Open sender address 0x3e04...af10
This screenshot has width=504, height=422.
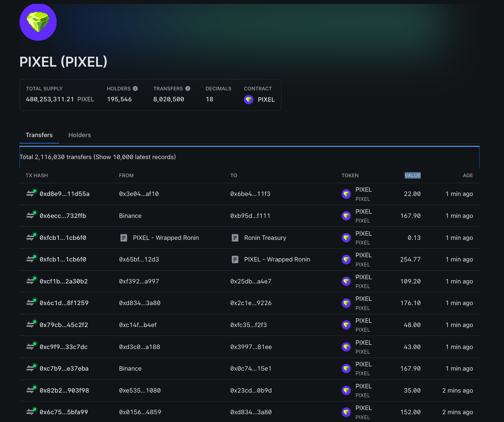(x=139, y=194)
